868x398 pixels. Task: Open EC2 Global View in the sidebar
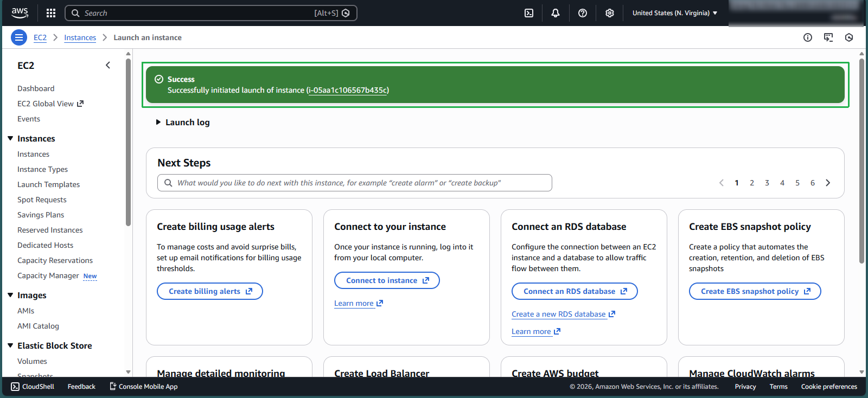point(46,104)
